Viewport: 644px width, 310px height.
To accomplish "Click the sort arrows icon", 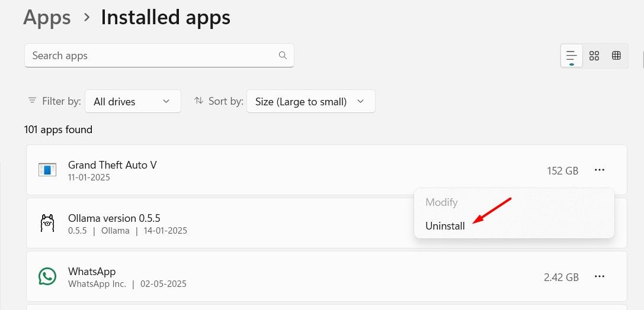I will pos(199,101).
